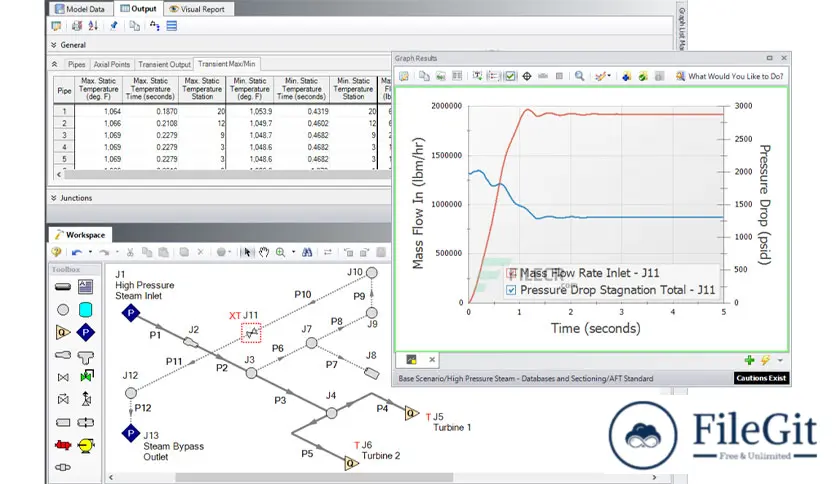Click the graph thumbnail tab below chart

pos(411,360)
